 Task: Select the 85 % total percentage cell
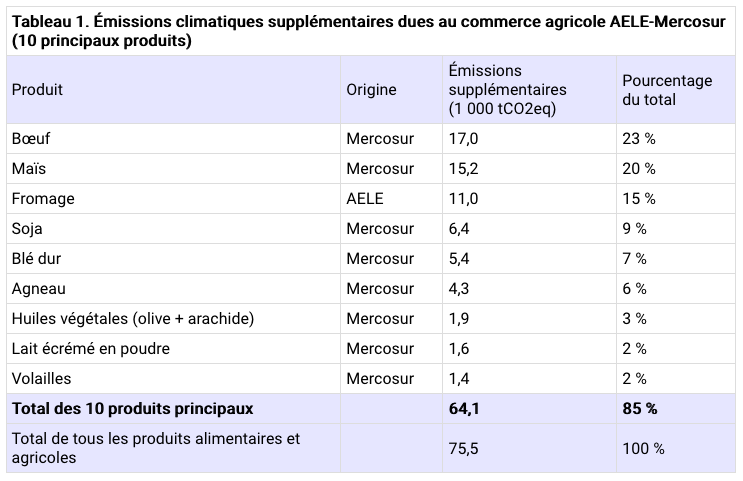tap(640, 408)
